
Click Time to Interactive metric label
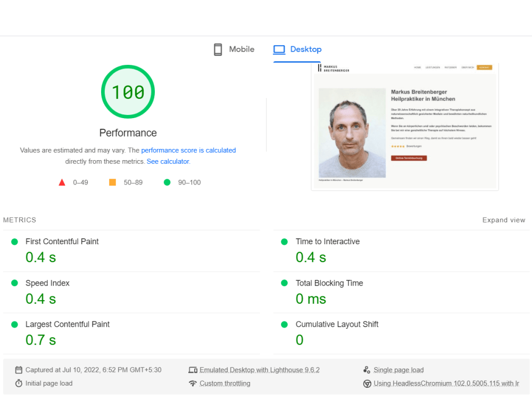tap(327, 242)
